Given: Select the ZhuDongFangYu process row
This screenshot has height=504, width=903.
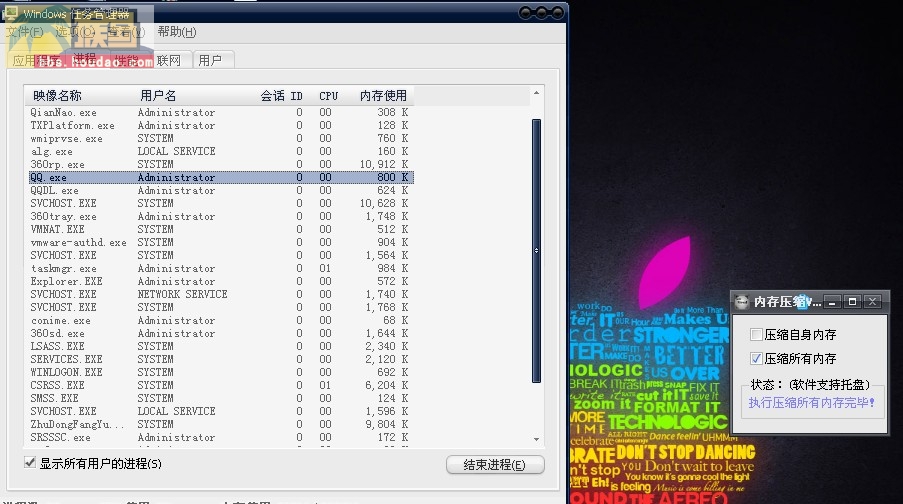Looking at the screenshot, I should pos(221,425).
